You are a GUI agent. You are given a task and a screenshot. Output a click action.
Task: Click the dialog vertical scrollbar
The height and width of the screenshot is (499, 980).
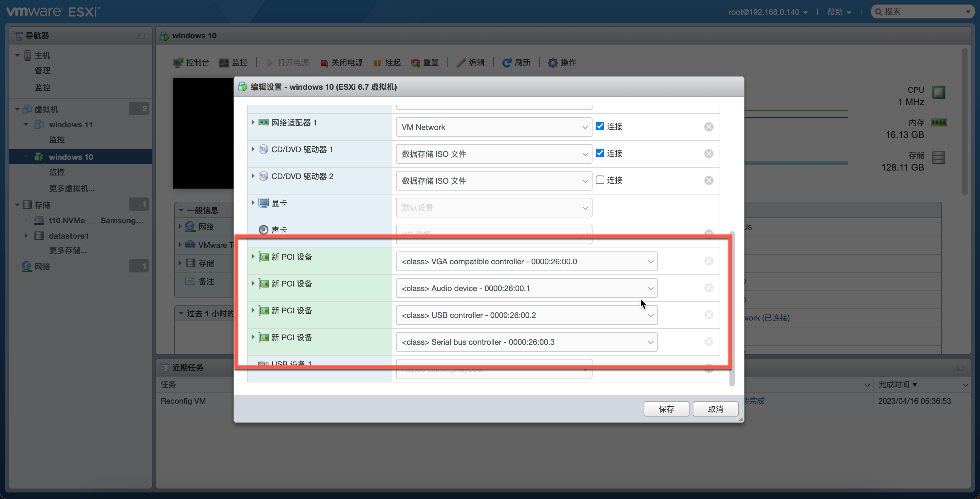[x=732, y=308]
